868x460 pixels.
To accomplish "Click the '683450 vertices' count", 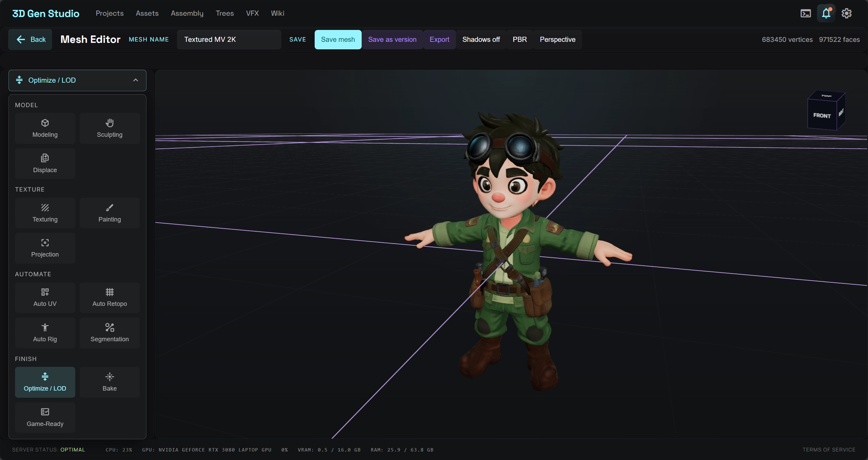I will tap(787, 39).
